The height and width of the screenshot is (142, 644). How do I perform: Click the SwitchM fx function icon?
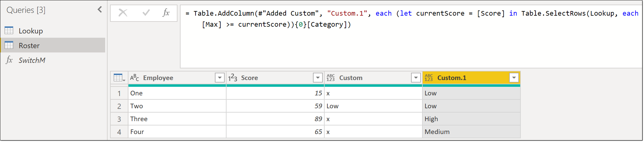[9, 60]
